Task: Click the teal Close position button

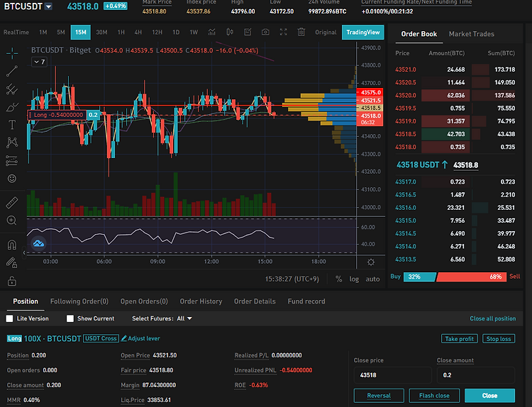Action: [x=490, y=396]
